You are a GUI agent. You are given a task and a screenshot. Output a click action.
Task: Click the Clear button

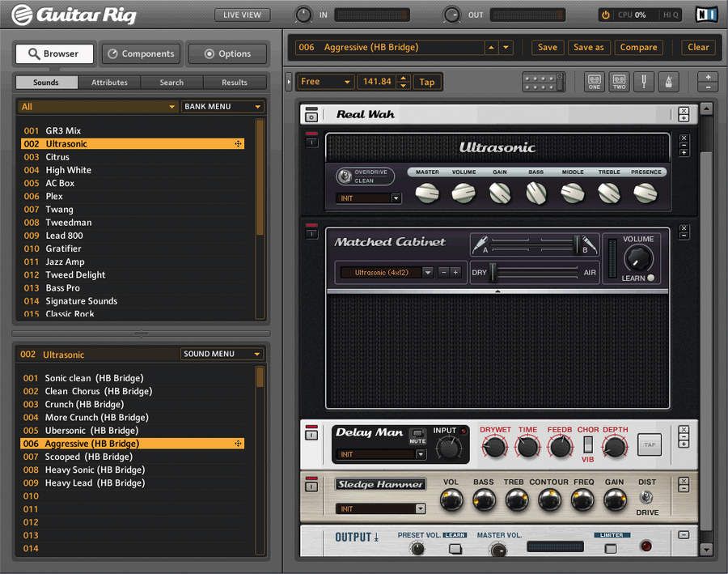click(698, 48)
